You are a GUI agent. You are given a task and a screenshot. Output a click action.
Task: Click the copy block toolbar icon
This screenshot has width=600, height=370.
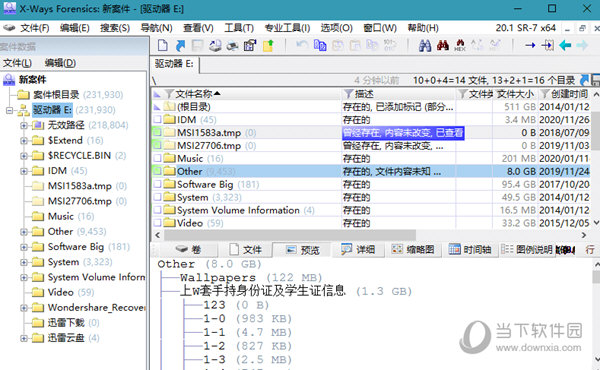(x=320, y=46)
